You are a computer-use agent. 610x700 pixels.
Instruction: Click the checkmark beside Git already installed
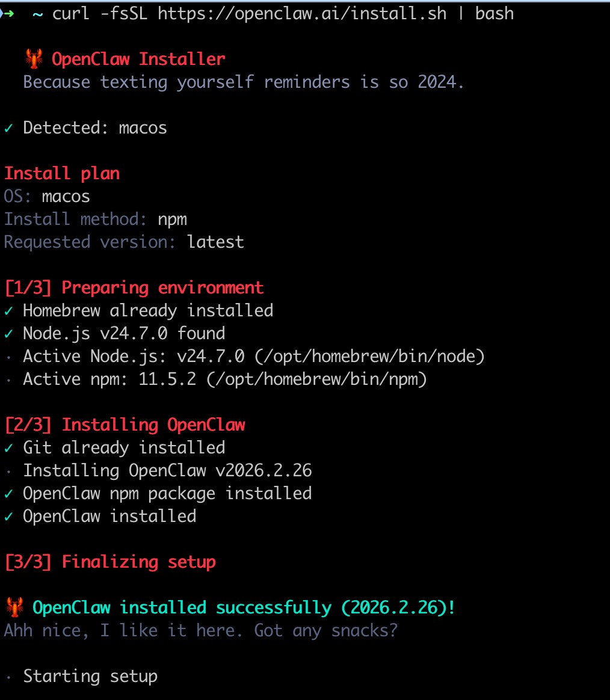click(x=8, y=448)
